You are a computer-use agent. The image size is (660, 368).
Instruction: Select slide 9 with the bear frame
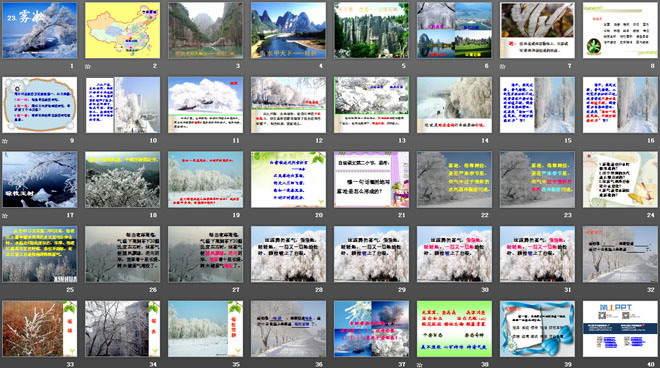click(x=40, y=105)
